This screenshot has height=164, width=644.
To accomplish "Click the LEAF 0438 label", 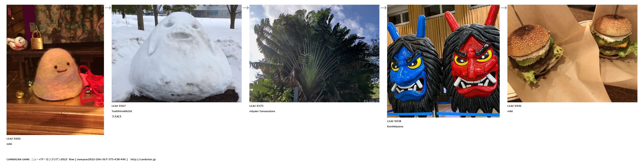I will [x=394, y=121].
